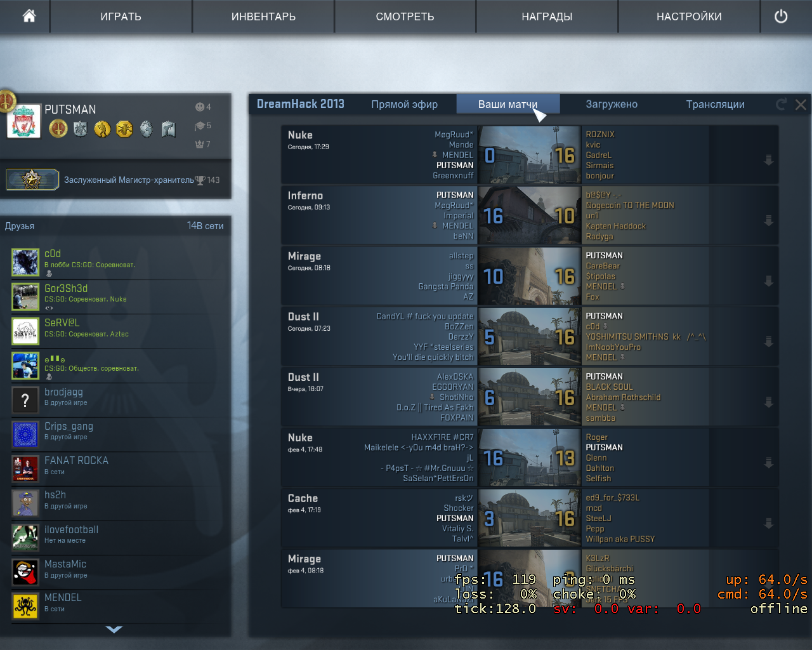
Task: Click the power quit icon
Action: pos(781,17)
